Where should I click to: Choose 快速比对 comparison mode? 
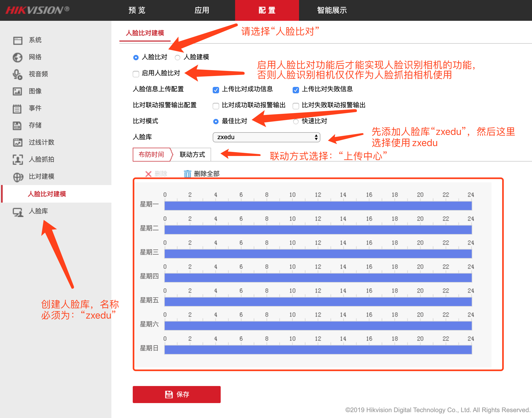tap(296, 122)
